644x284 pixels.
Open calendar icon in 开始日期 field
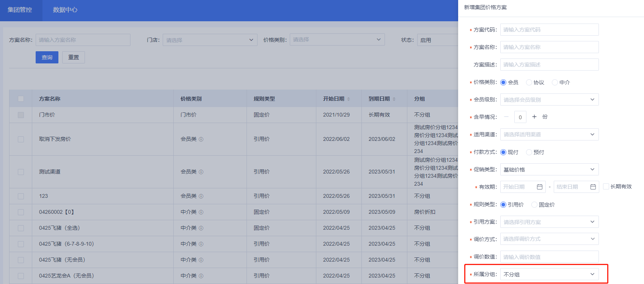pyautogui.click(x=540, y=187)
